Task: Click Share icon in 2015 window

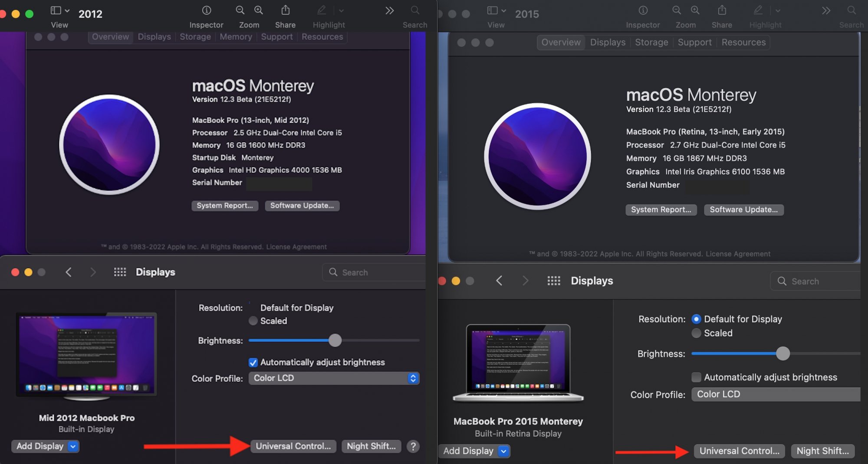Action: (x=722, y=10)
